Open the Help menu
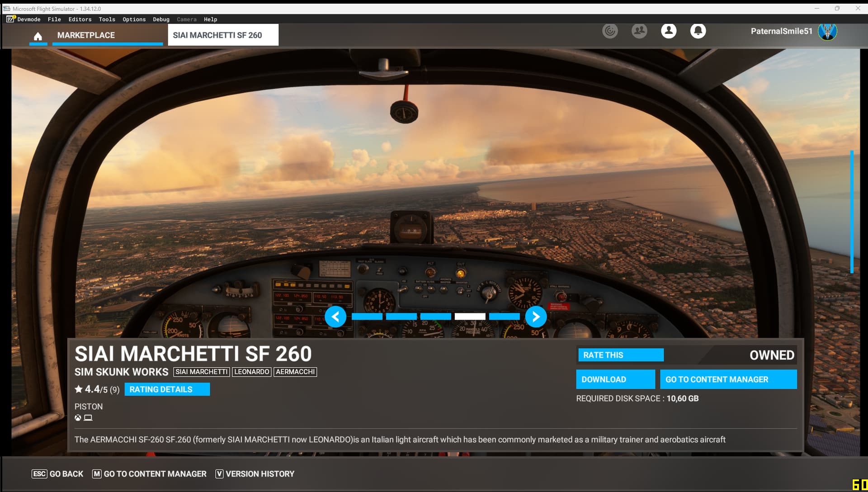 (x=211, y=19)
